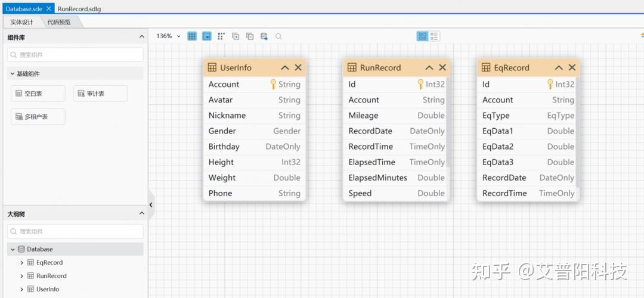Collapse the EqRecord table card
644x298 pixels.
click(559, 68)
